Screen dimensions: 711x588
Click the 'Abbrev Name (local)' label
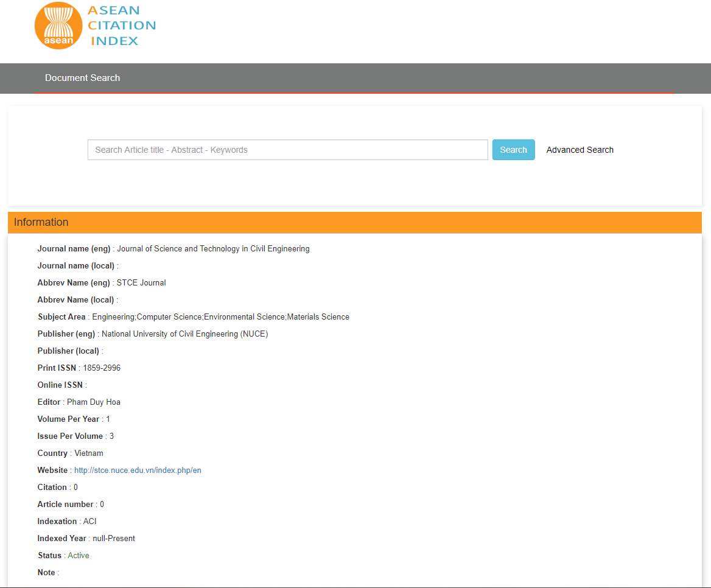point(75,299)
